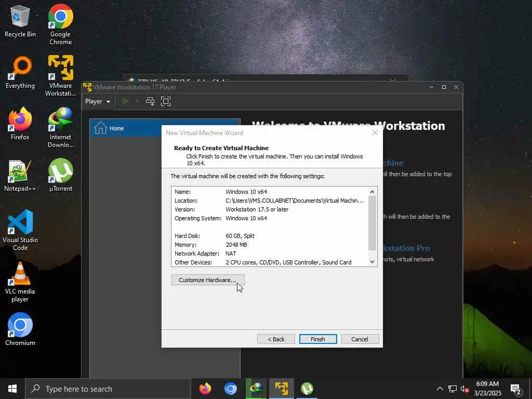Maximize the VMware Workstation 17 Player window

click(x=444, y=87)
